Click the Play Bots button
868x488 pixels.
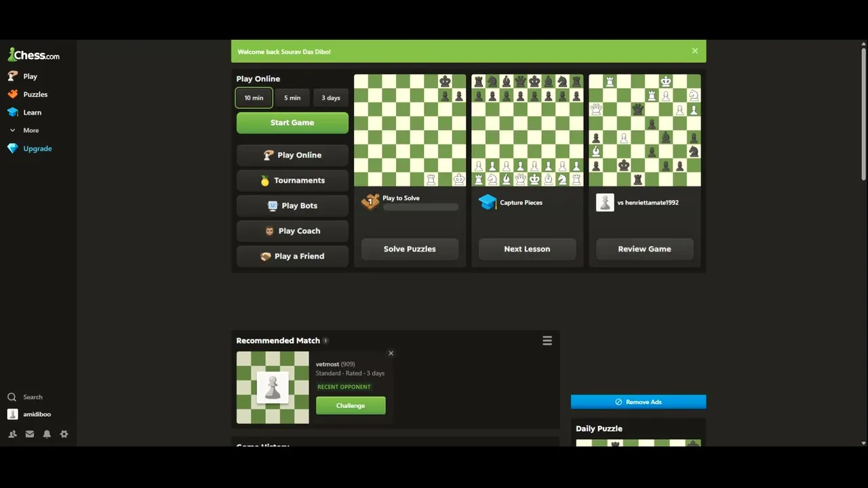pyautogui.click(x=292, y=205)
